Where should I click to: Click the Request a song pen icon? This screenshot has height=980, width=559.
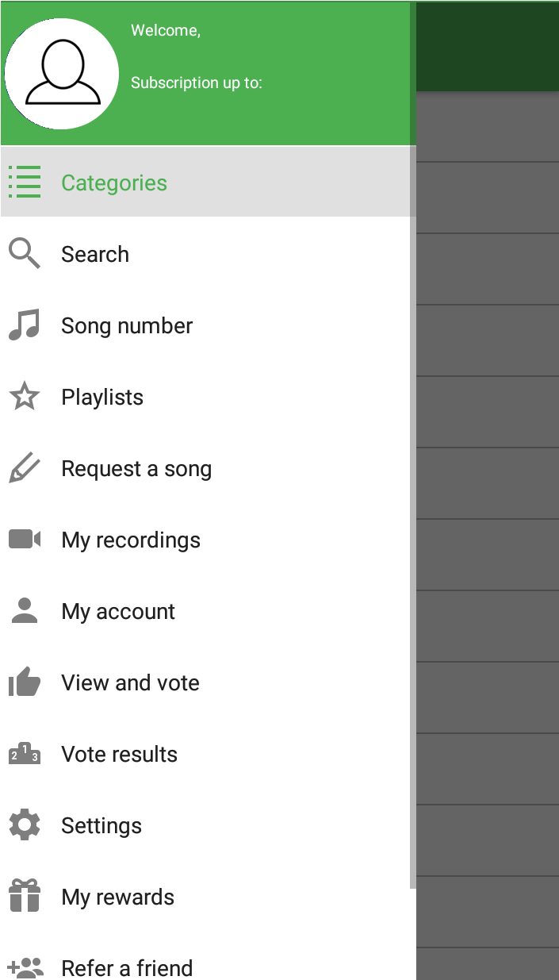[25, 468]
